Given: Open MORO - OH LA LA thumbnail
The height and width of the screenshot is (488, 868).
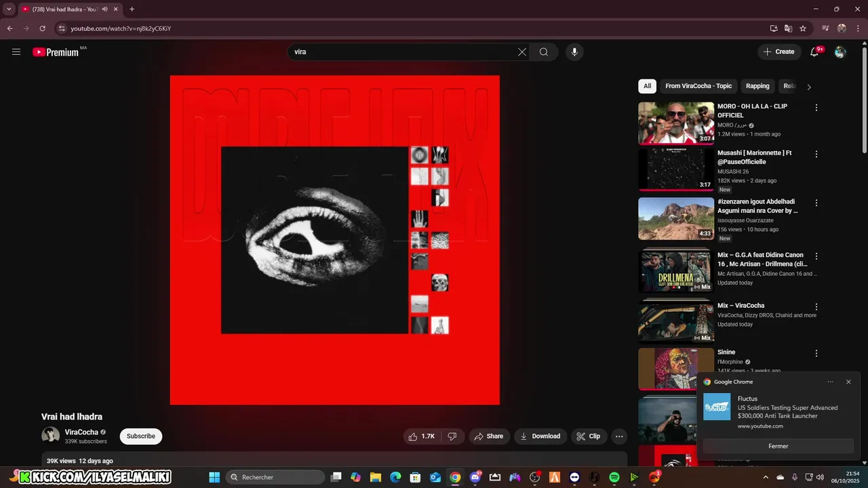Looking at the screenshot, I should point(676,123).
